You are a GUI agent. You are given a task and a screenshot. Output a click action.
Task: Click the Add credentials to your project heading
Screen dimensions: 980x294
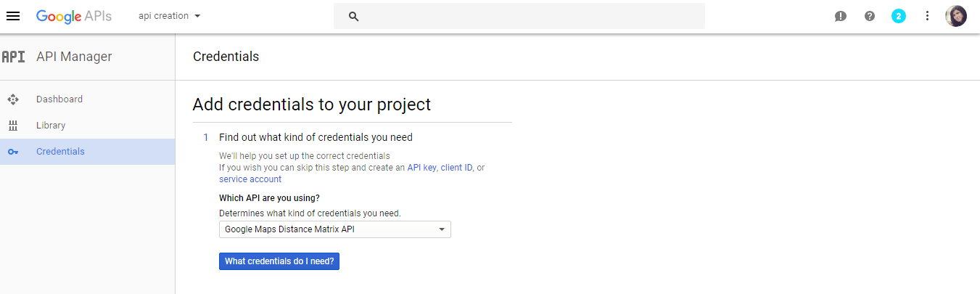pyautogui.click(x=312, y=105)
